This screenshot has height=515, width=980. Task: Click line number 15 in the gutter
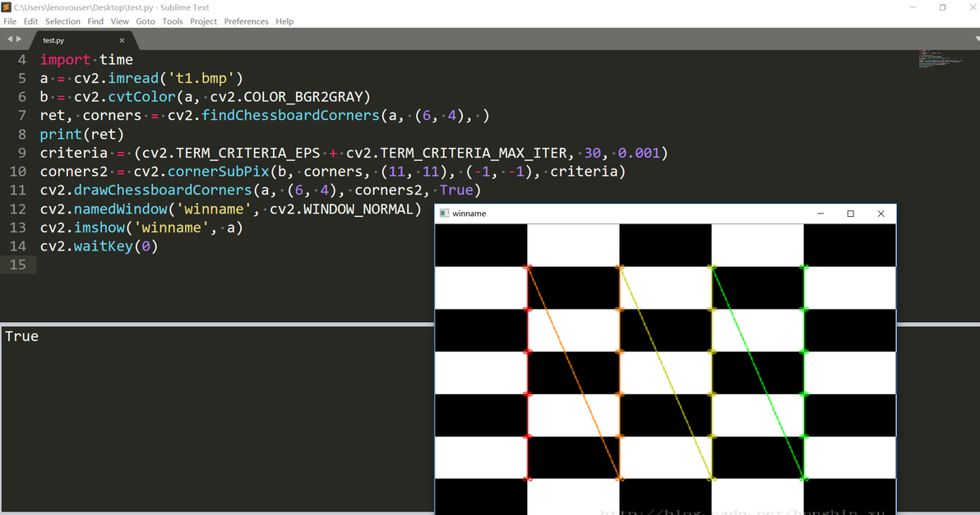pyautogui.click(x=18, y=264)
